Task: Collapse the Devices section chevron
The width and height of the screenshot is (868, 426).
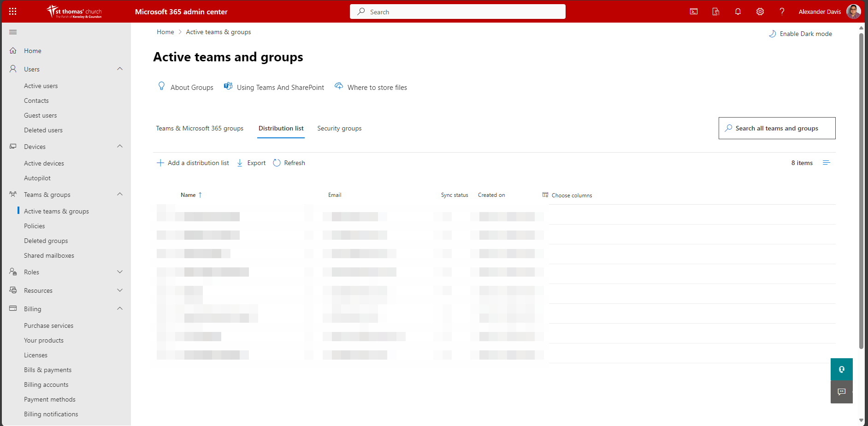Action: [x=120, y=146]
